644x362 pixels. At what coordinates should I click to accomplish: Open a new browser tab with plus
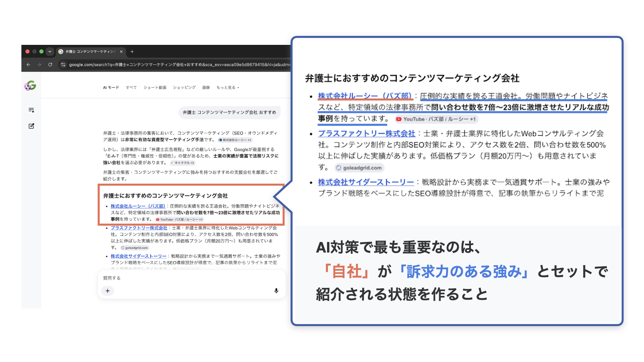click(x=132, y=52)
